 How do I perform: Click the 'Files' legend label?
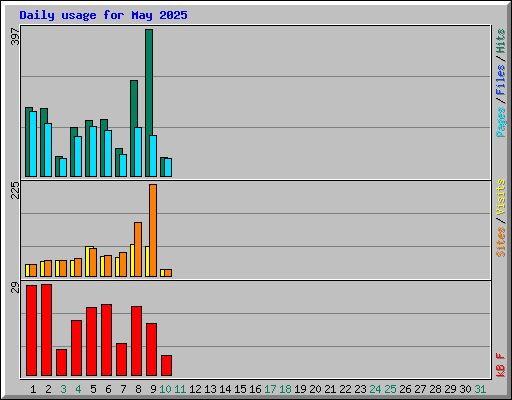[500, 80]
